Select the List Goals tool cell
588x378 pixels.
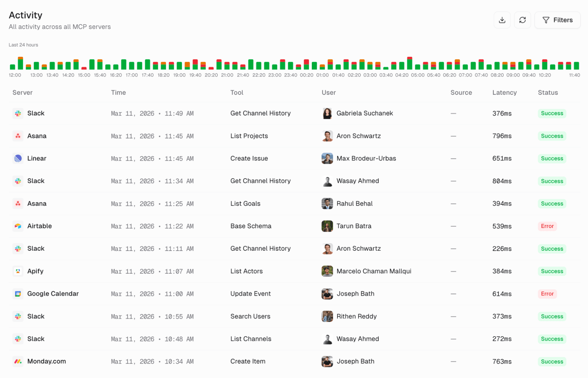245,204
